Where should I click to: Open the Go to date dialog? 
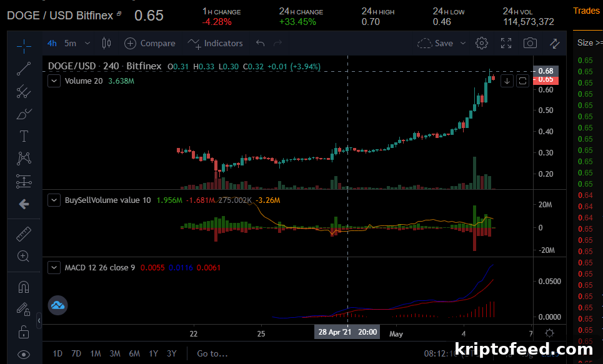point(212,353)
